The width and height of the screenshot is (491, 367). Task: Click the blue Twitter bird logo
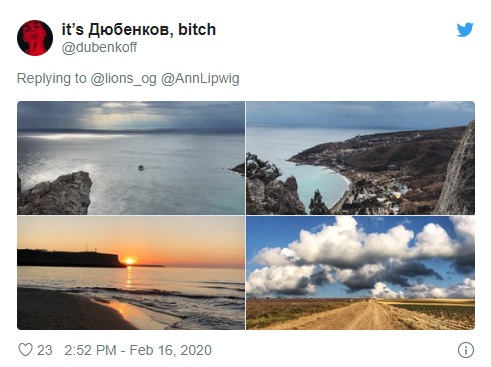[465, 30]
